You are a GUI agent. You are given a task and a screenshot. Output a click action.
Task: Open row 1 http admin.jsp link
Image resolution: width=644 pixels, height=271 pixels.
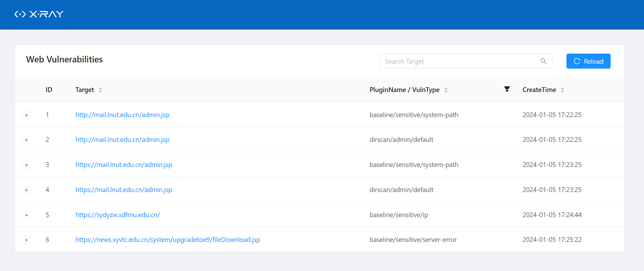coord(122,115)
